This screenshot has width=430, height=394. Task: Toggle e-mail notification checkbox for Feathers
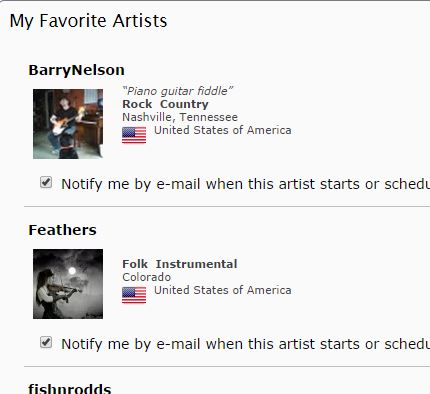(x=46, y=342)
